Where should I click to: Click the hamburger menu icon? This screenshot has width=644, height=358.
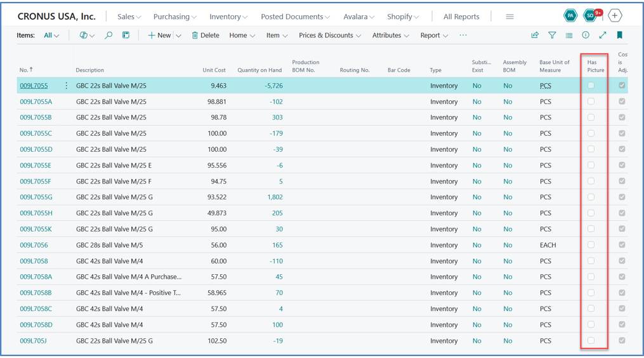(509, 17)
